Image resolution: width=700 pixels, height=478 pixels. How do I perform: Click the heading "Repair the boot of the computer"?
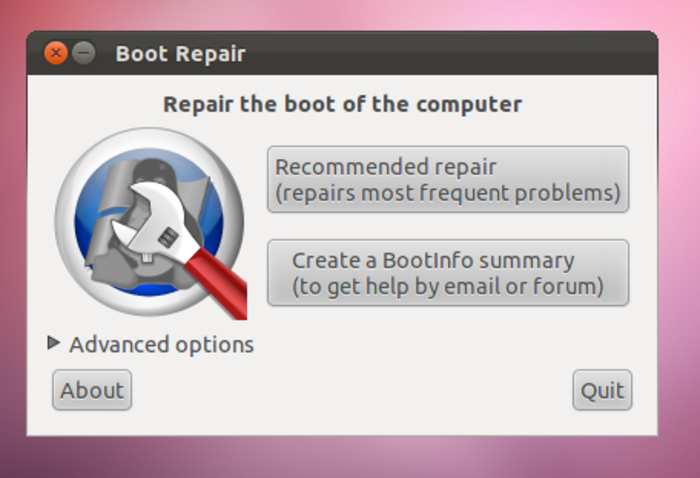[x=342, y=104]
